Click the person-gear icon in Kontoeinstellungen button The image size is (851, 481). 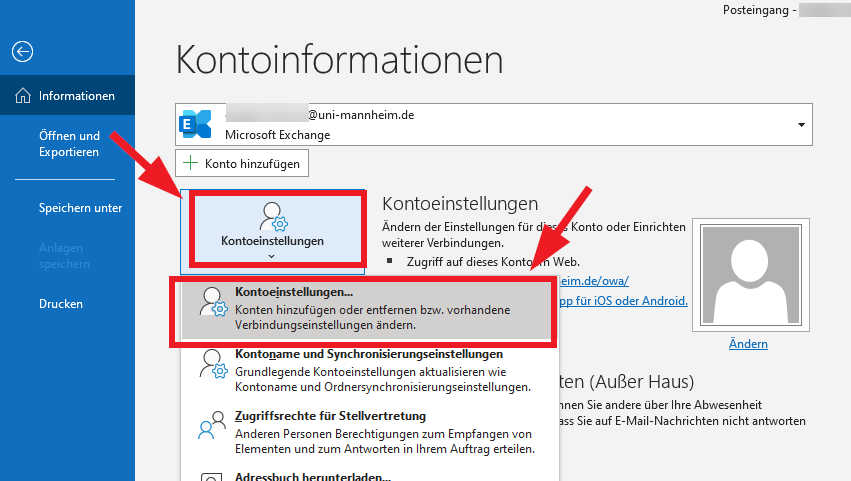273,216
